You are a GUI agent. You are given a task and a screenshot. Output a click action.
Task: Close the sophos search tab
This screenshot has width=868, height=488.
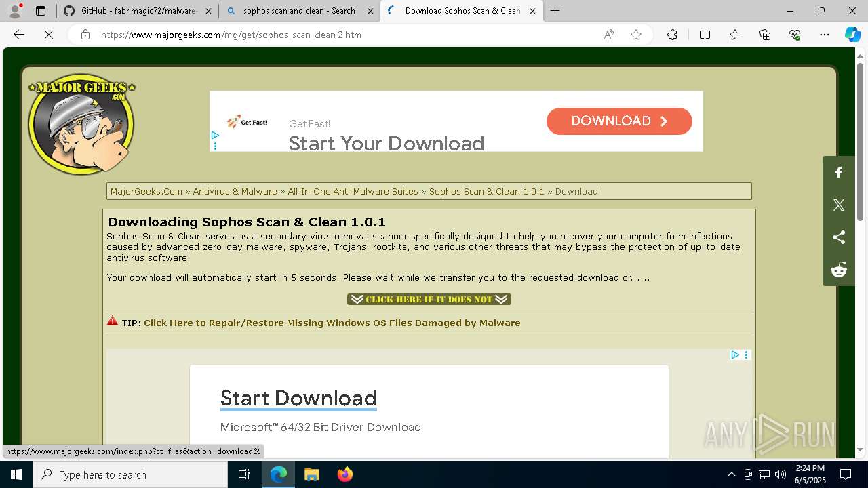click(370, 11)
